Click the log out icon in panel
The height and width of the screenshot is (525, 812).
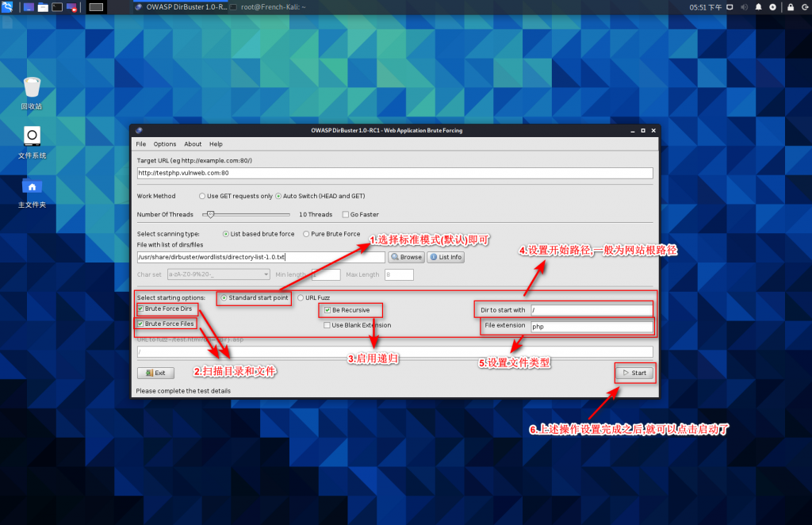coord(806,7)
